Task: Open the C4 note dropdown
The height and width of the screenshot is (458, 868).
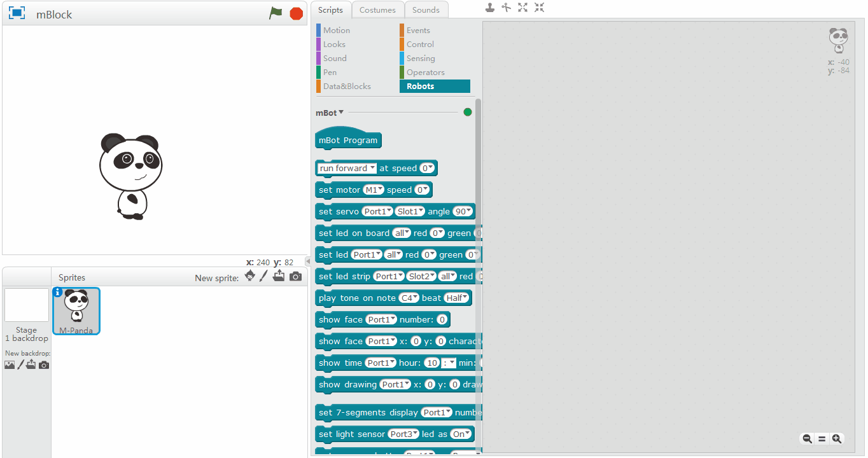Action: point(409,298)
